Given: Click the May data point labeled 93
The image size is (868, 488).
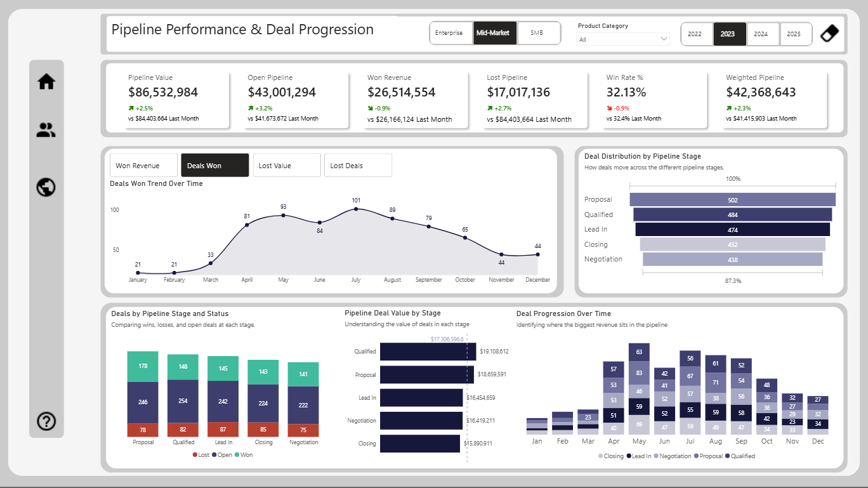Looking at the screenshot, I should click(x=283, y=215).
